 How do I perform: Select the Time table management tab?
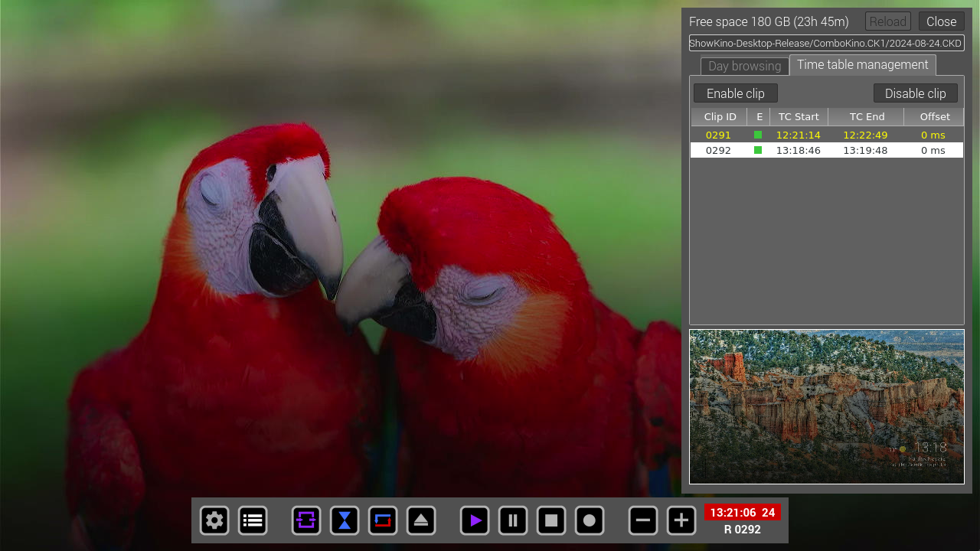[x=862, y=64]
